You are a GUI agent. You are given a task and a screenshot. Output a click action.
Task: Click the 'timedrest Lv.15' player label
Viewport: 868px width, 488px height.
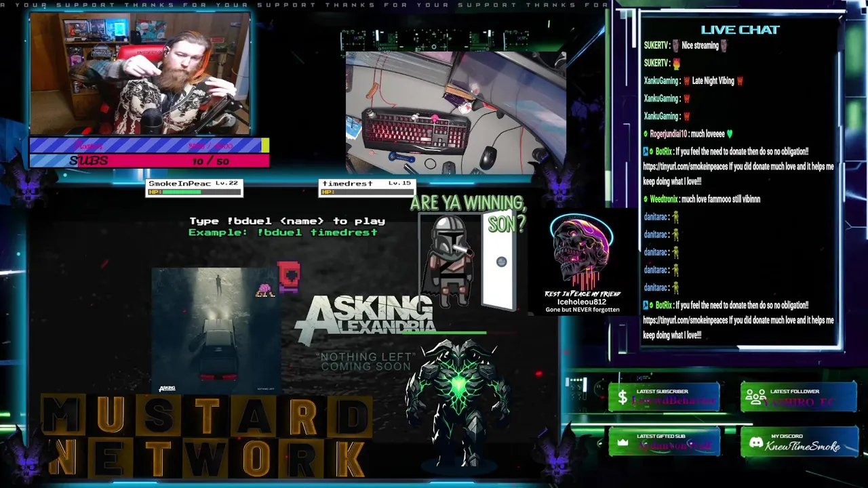point(366,184)
